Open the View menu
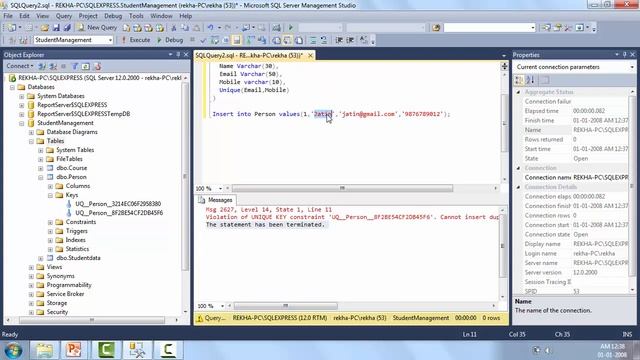Viewport: 640px width, 360px height. (x=42, y=16)
